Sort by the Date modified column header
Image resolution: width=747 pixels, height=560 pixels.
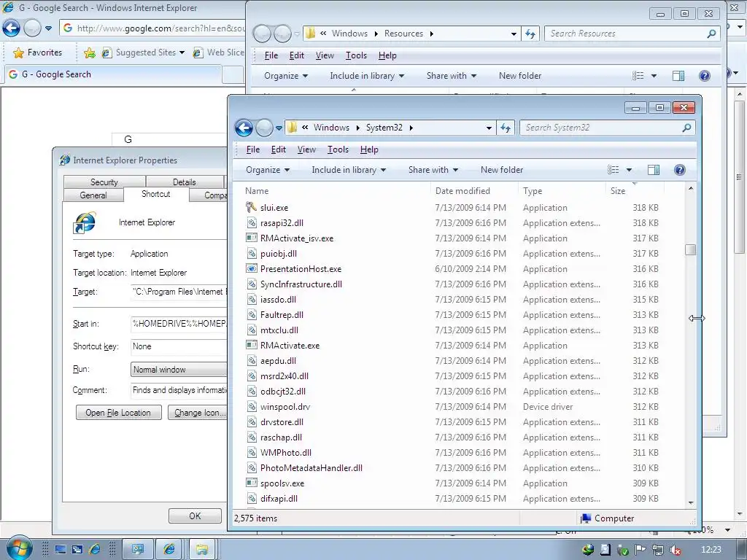(x=474, y=191)
